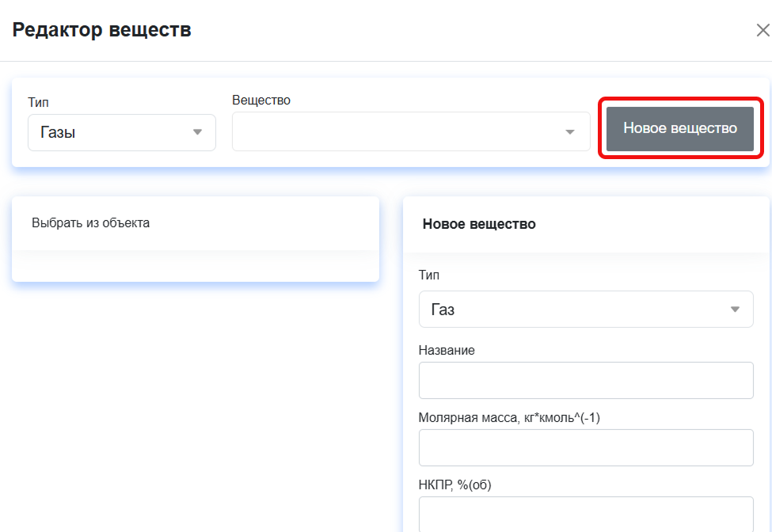Open the Тип dropdown showing Газ
Image resolution: width=772 pixels, height=532 pixels.
click(x=586, y=309)
